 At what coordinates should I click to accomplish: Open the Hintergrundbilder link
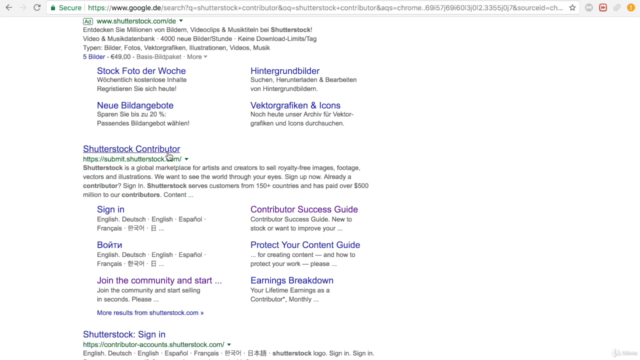pyautogui.click(x=285, y=71)
